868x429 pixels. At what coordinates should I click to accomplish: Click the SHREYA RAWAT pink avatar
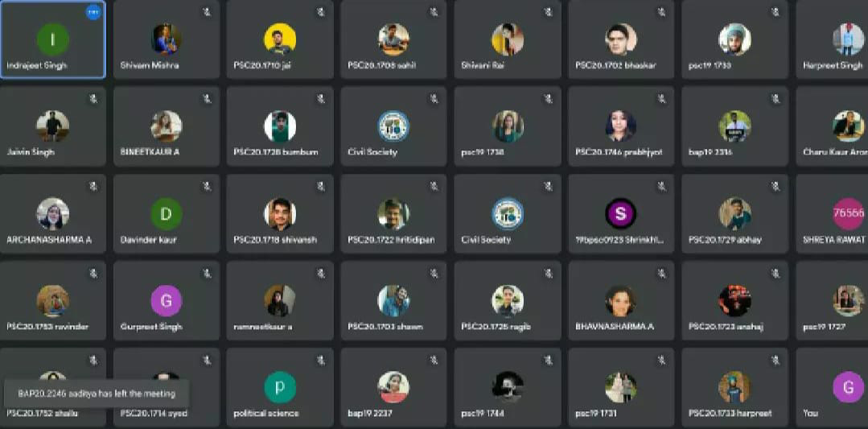pyautogui.click(x=849, y=213)
